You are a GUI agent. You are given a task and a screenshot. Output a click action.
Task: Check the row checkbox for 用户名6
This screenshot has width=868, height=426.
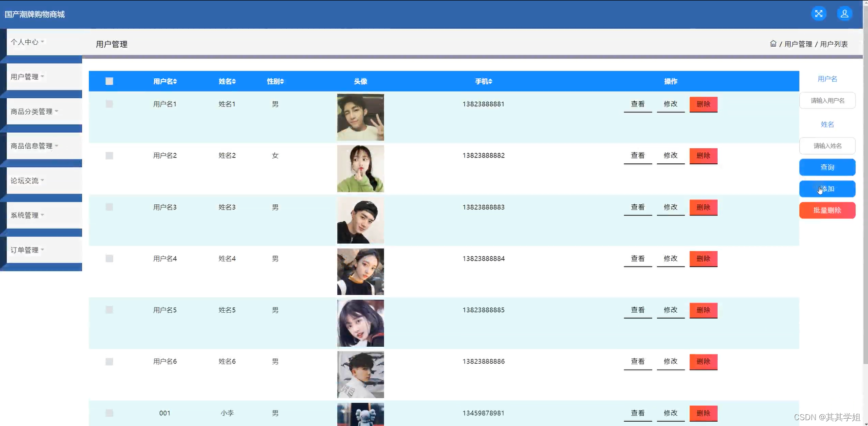(109, 362)
